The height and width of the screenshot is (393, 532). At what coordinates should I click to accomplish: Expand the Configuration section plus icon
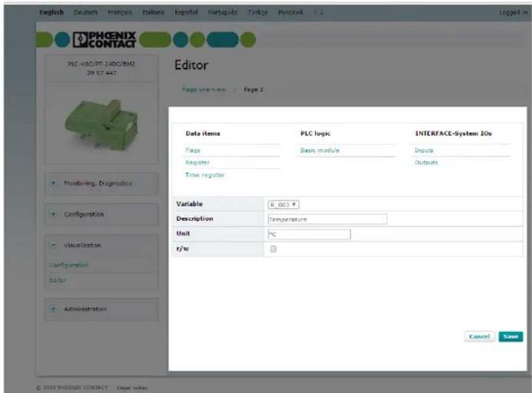[x=53, y=214]
